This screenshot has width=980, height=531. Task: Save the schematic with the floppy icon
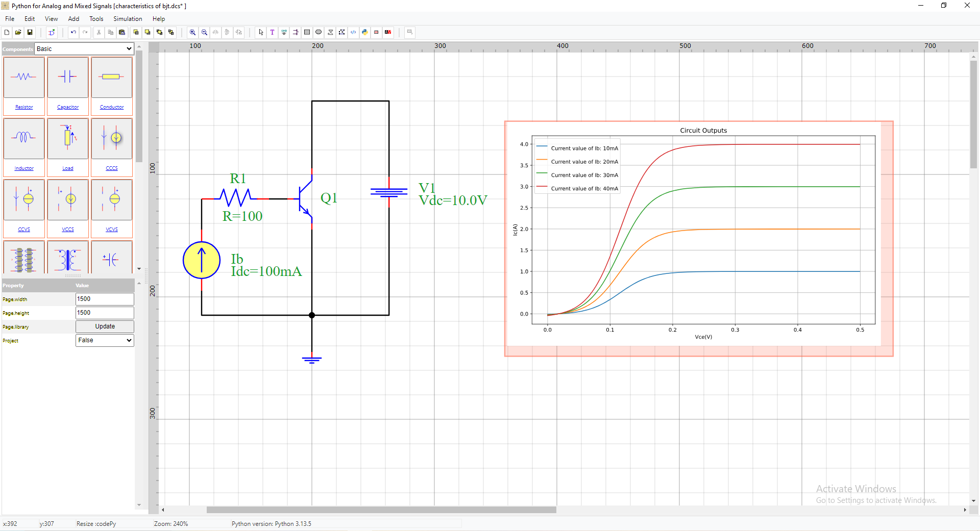tap(30, 32)
